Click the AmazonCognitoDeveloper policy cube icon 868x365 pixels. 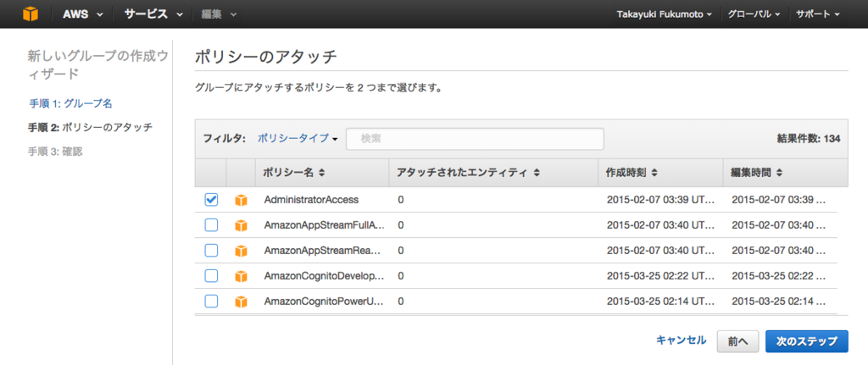coord(241,277)
